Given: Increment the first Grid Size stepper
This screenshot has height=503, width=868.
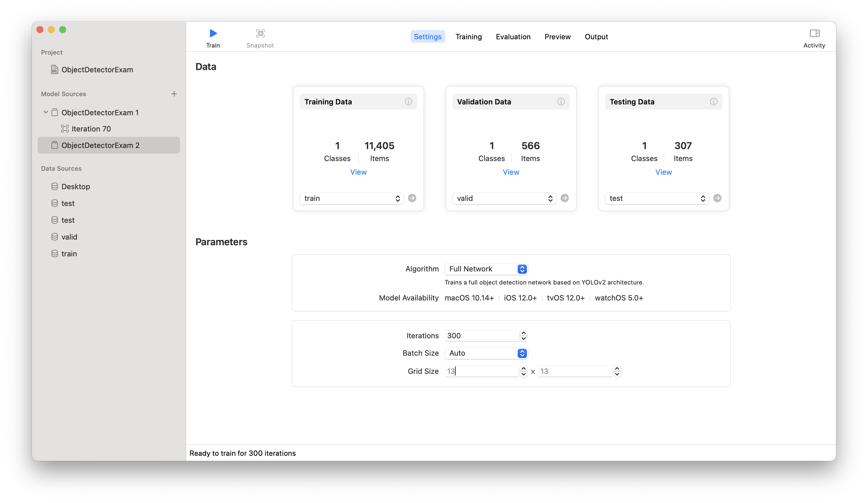Looking at the screenshot, I should pyautogui.click(x=523, y=368).
